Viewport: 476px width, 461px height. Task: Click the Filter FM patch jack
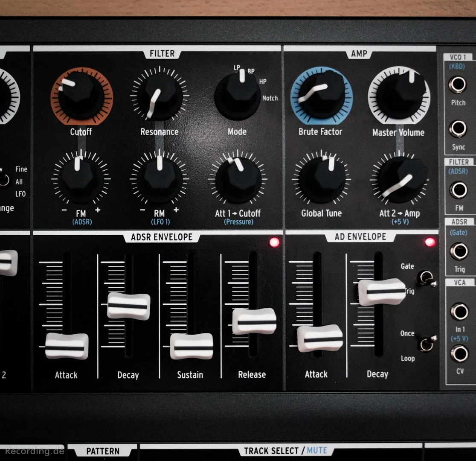458,190
